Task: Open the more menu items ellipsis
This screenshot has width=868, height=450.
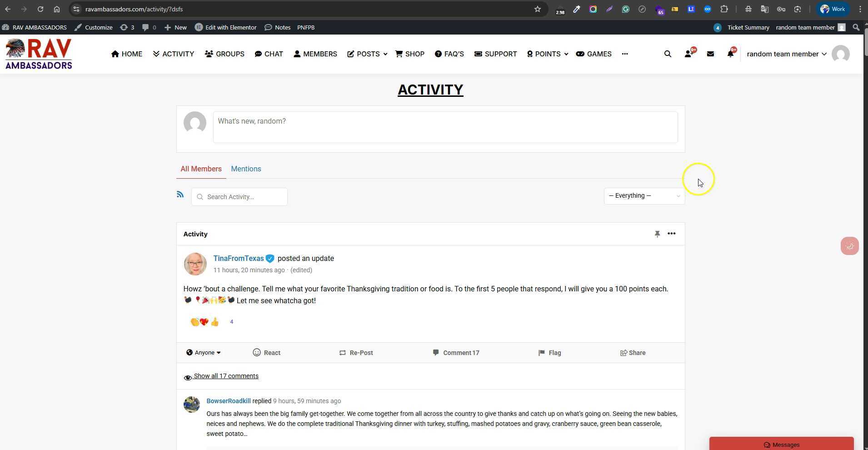Action: click(x=625, y=54)
